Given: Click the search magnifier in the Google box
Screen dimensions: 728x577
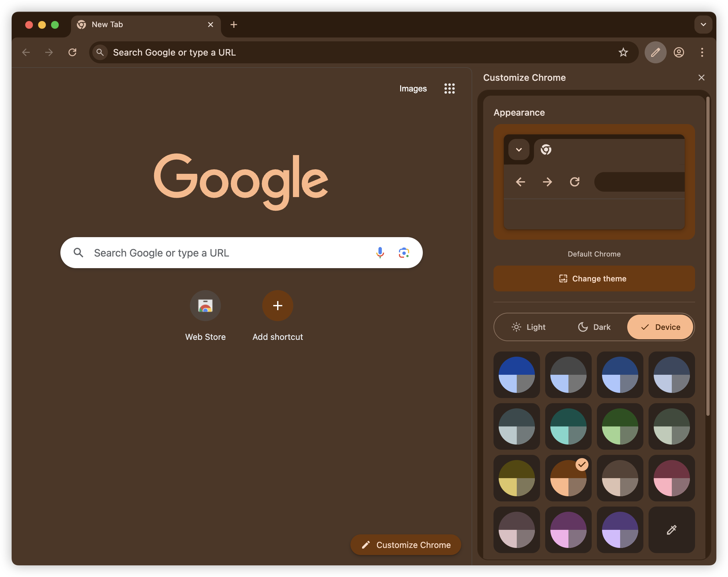Looking at the screenshot, I should [78, 253].
